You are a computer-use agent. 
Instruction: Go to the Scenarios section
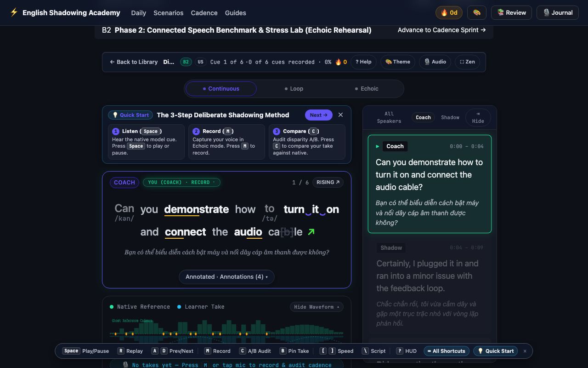pos(169,13)
